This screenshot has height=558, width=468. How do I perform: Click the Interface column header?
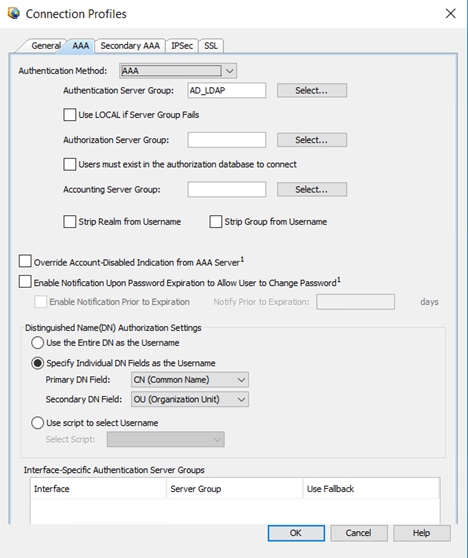(x=98, y=489)
